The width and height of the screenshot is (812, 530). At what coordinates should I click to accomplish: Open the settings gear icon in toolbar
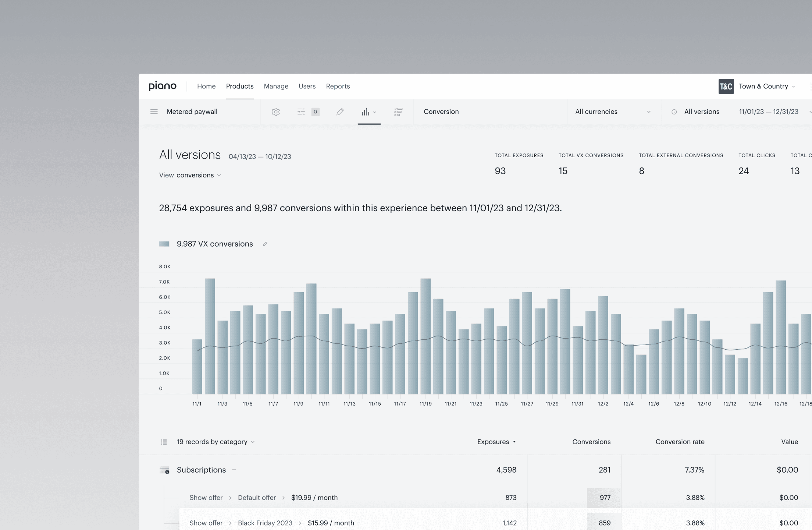pos(276,112)
